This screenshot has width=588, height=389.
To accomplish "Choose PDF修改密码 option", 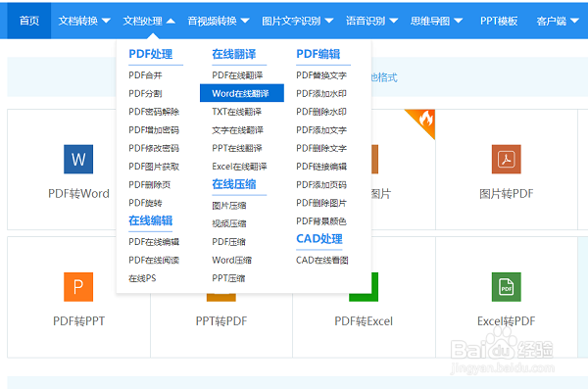I will [154, 148].
